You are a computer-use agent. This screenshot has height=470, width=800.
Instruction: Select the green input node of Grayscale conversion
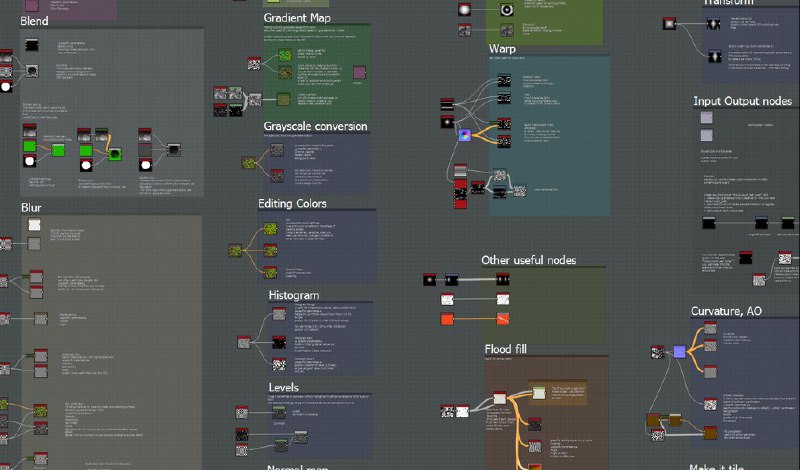[248, 162]
